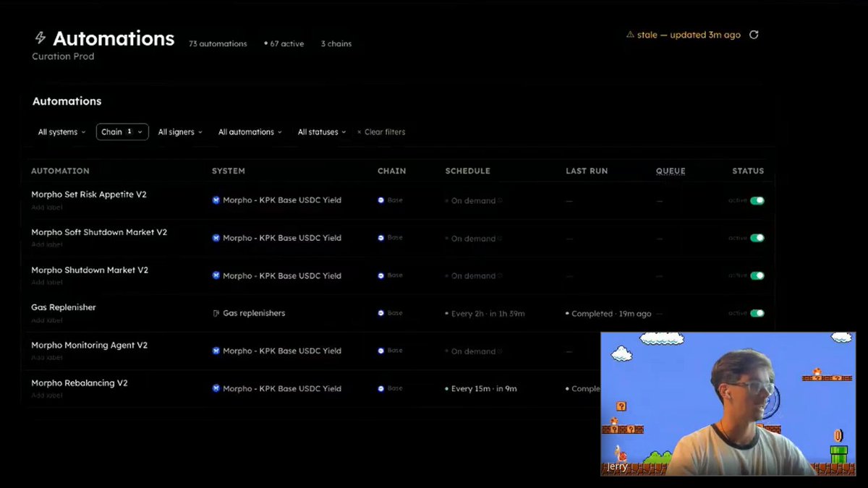Click the Base chain icon in the Morpho Monitoring Agent V2 row

(381, 351)
